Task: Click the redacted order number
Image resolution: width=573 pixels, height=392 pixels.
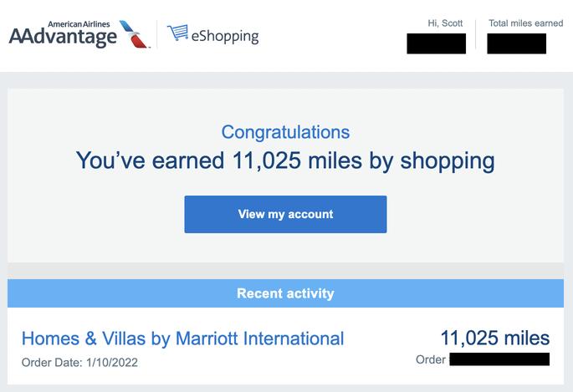Action: [x=499, y=359]
